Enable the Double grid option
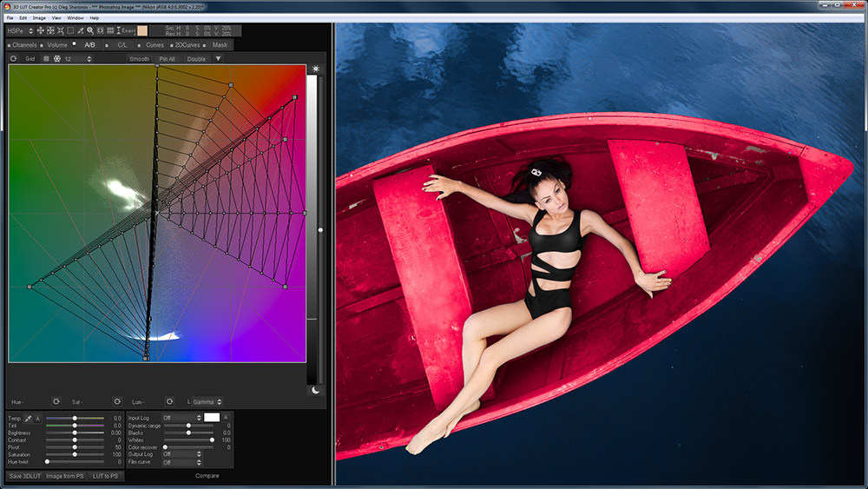Viewport: 868px width, 489px height. point(196,59)
